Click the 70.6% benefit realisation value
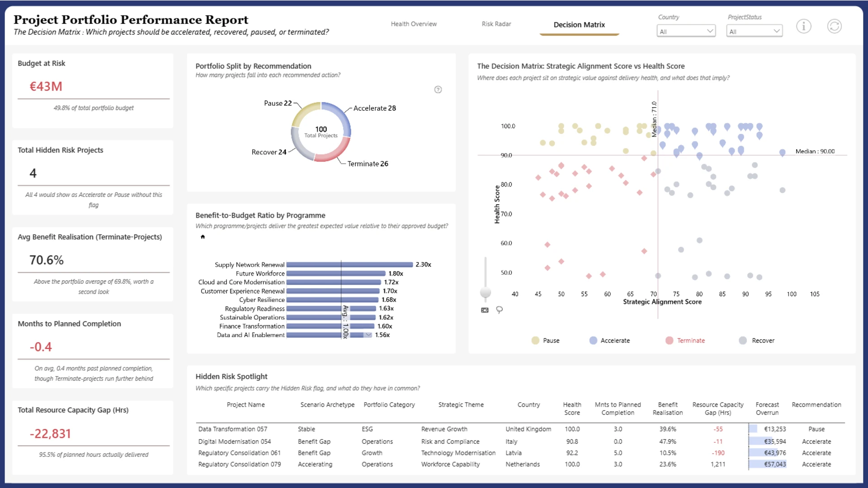The width and height of the screenshot is (868, 488). click(46, 260)
